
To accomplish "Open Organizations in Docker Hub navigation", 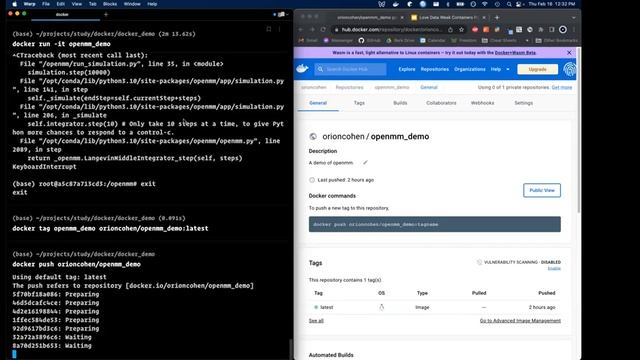I will (469, 69).
